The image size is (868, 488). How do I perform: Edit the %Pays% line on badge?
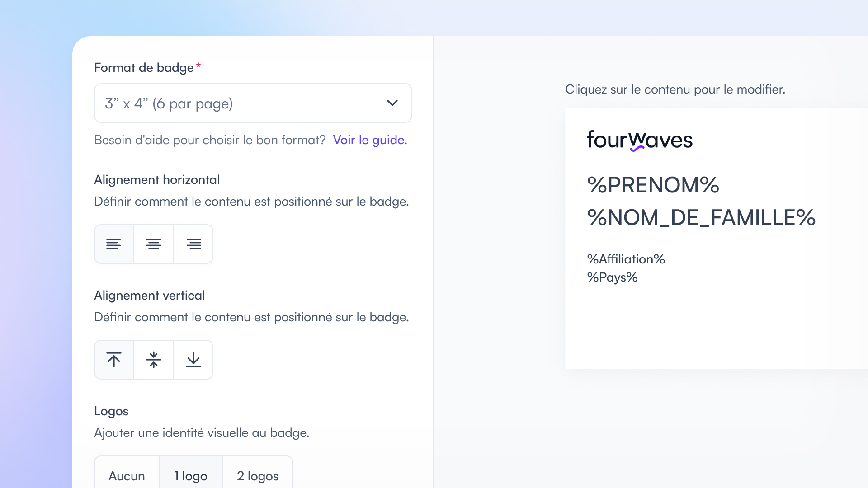pyautogui.click(x=612, y=277)
